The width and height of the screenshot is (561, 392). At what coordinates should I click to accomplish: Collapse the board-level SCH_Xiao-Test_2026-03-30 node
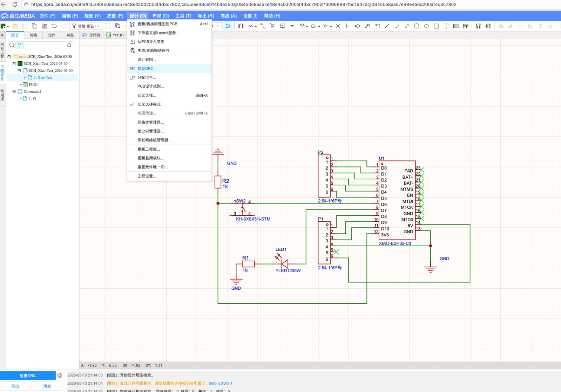click(14, 63)
